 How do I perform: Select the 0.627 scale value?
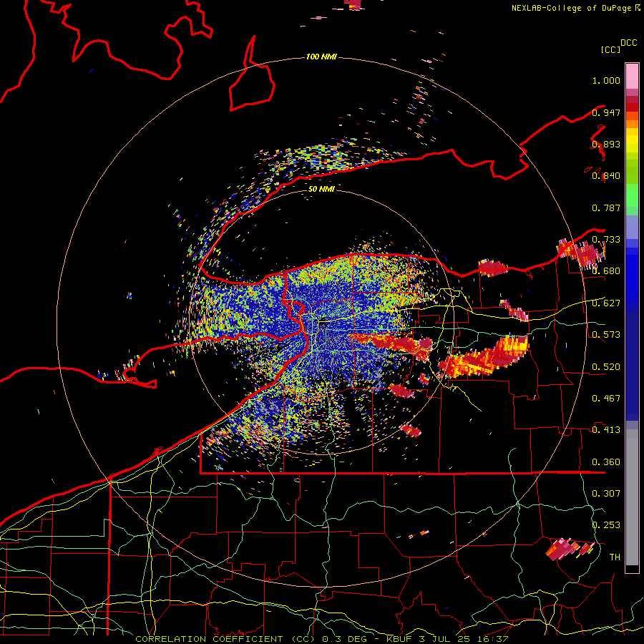click(x=606, y=303)
